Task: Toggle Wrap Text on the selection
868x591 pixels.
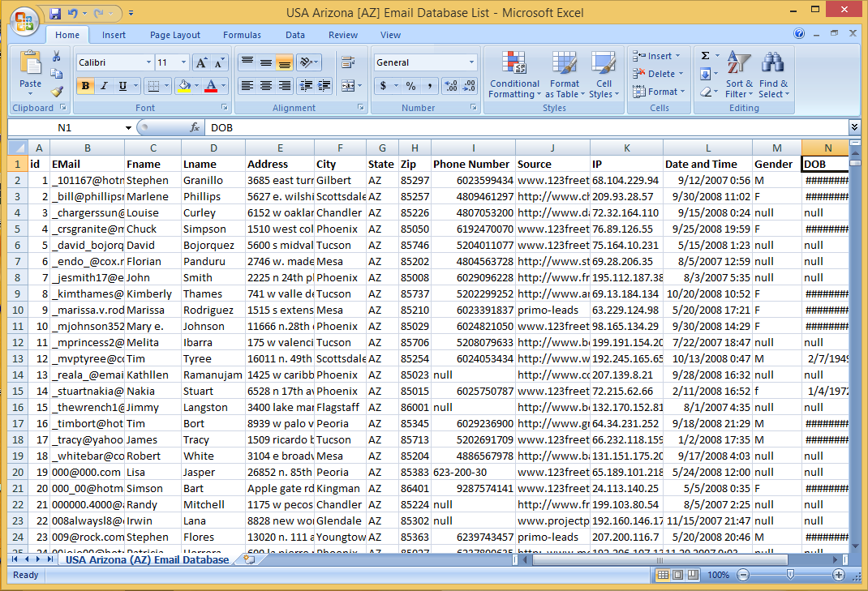Action: point(349,62)
